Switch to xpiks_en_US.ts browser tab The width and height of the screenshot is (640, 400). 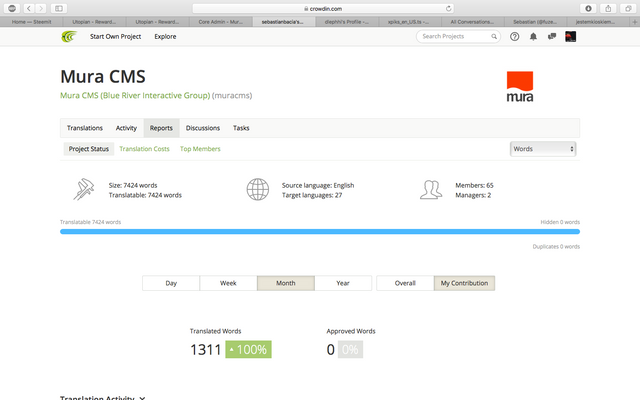tap(408, 22)
